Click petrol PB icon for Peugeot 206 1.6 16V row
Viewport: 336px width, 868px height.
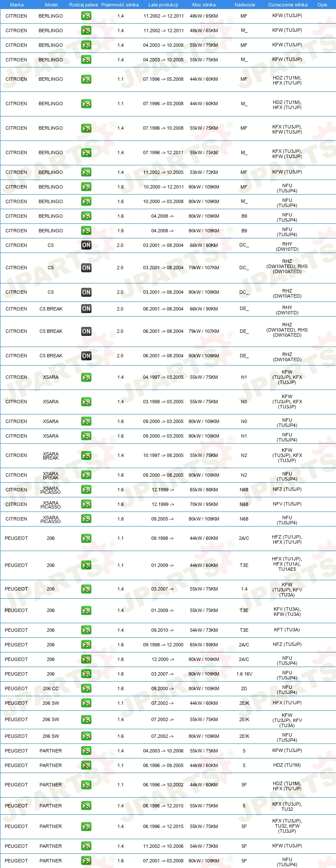point(86,674)
